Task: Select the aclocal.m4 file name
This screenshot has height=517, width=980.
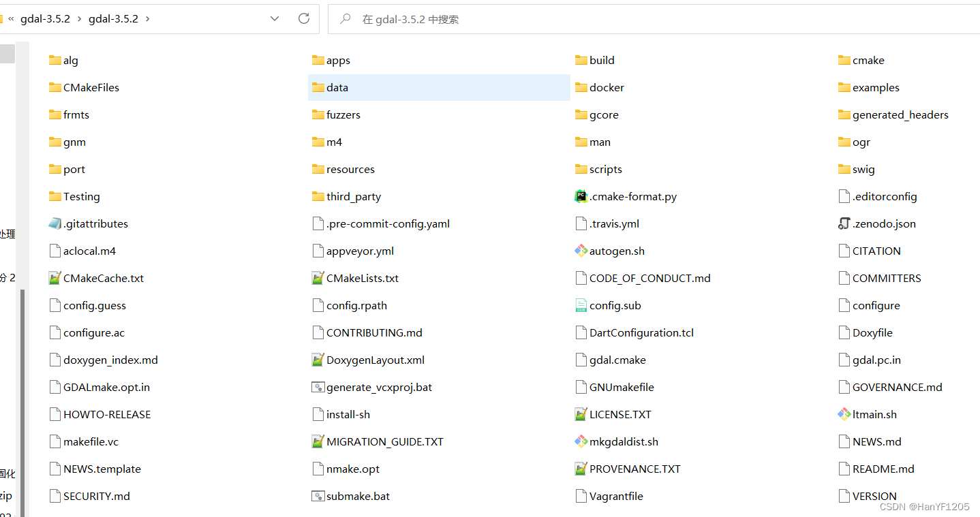Action: pyautogui.click(x=89, y=251)
